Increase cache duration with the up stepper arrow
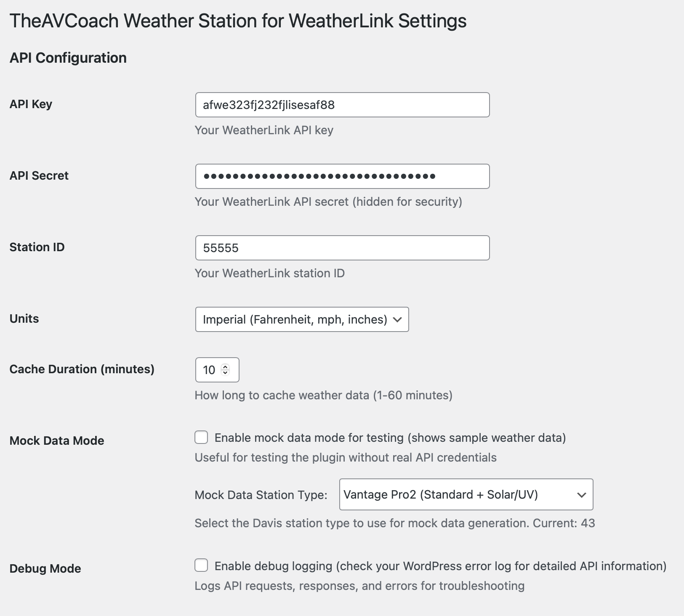This screenshot has width=684, height=616. tap(225, 367)
